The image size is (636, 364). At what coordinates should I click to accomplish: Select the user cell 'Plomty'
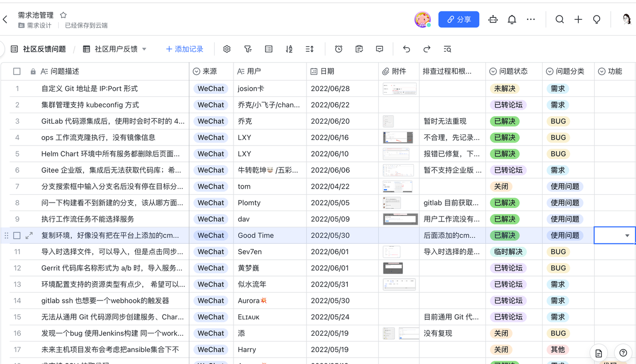(x=270, y=203)
